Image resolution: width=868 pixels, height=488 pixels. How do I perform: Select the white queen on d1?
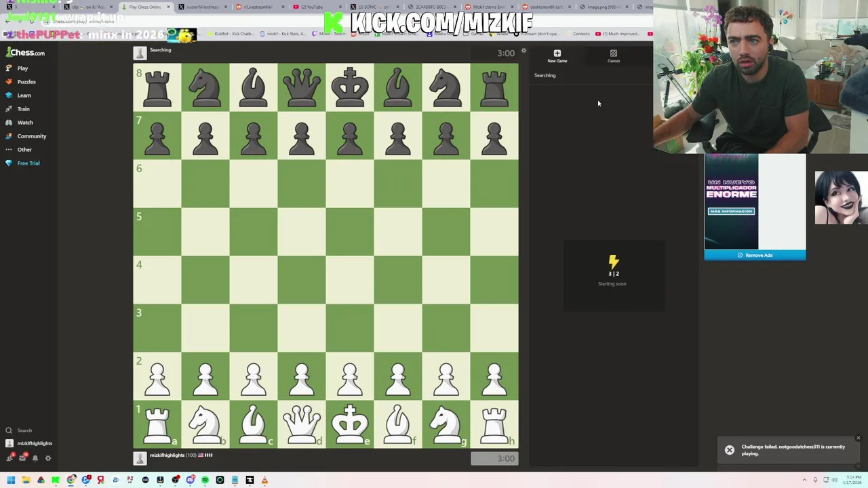[x=302, y=424]
